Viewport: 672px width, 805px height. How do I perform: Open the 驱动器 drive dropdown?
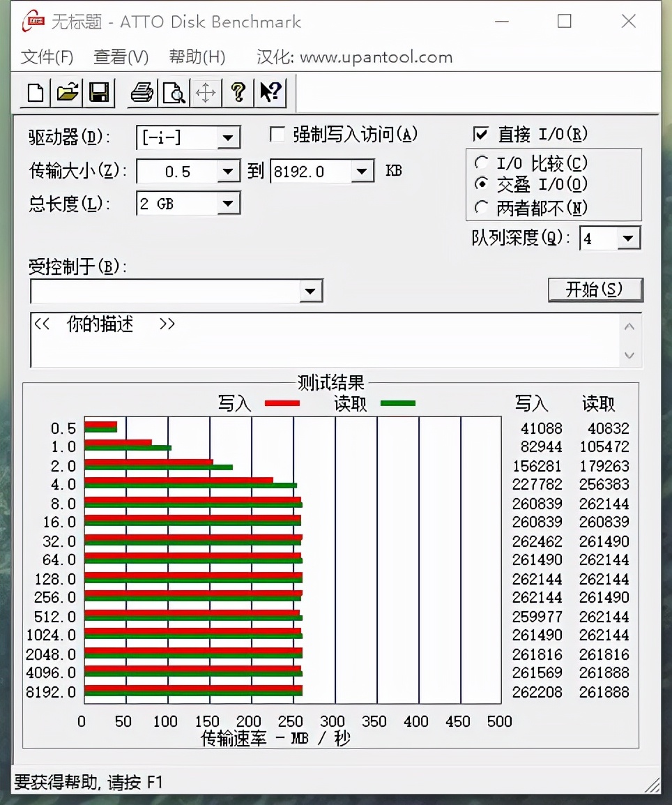[228, 138]
